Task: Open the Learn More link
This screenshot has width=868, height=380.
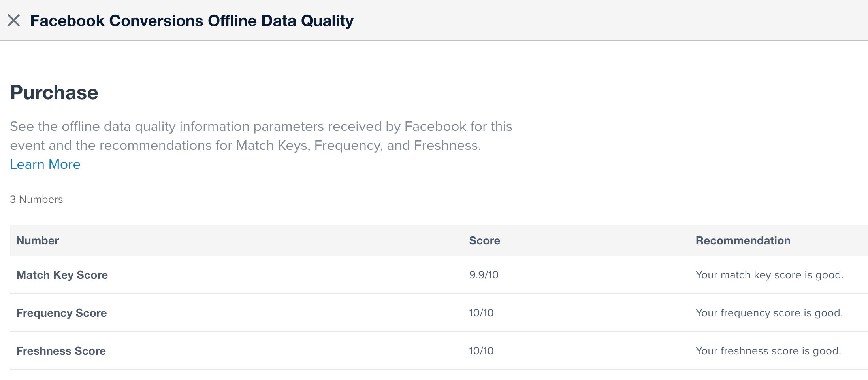Action: [x=45, y=164]
